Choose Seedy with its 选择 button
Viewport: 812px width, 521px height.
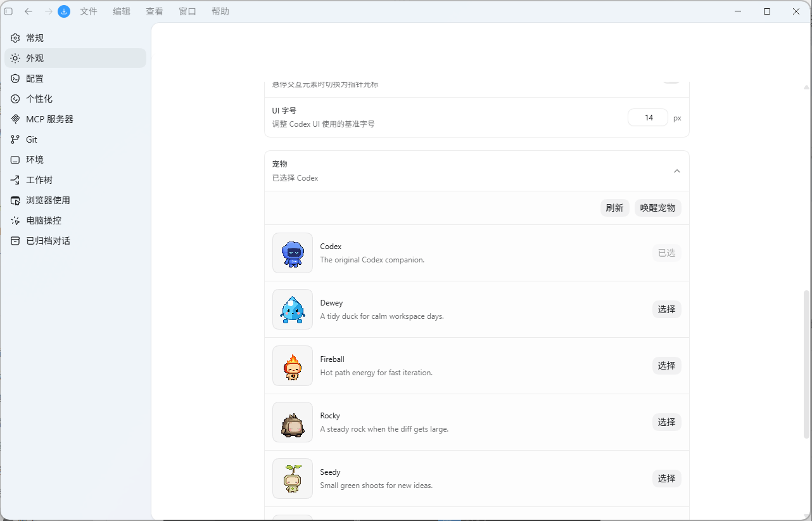[666, 479]
